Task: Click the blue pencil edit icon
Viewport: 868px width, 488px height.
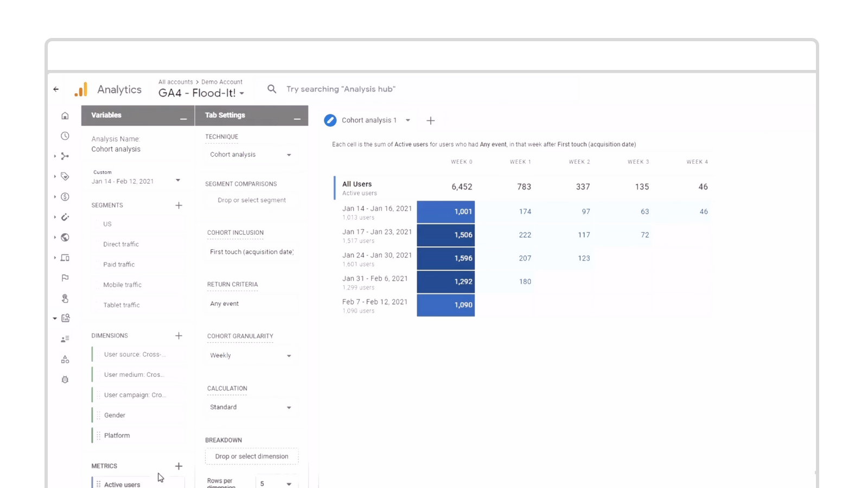Action: coord(330,120)
